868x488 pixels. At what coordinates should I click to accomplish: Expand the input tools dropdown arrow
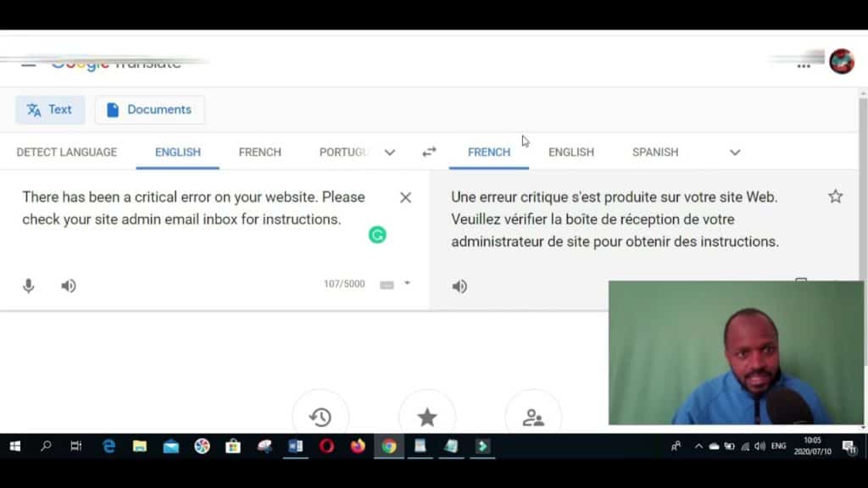tap(407, 283)
